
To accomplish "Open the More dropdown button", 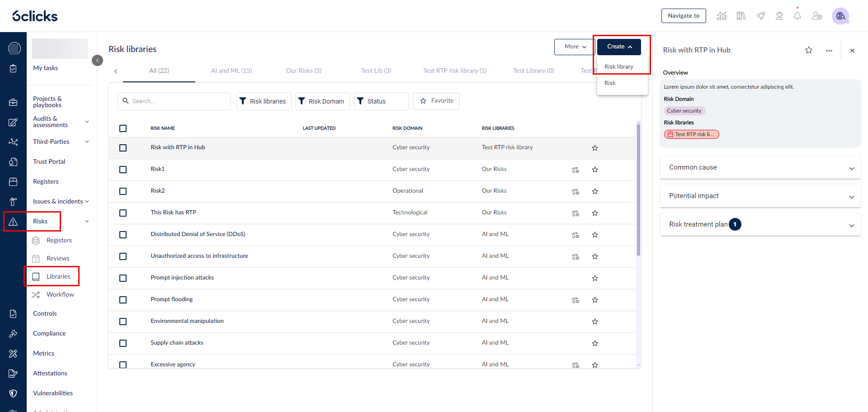I will pos(575,47).
